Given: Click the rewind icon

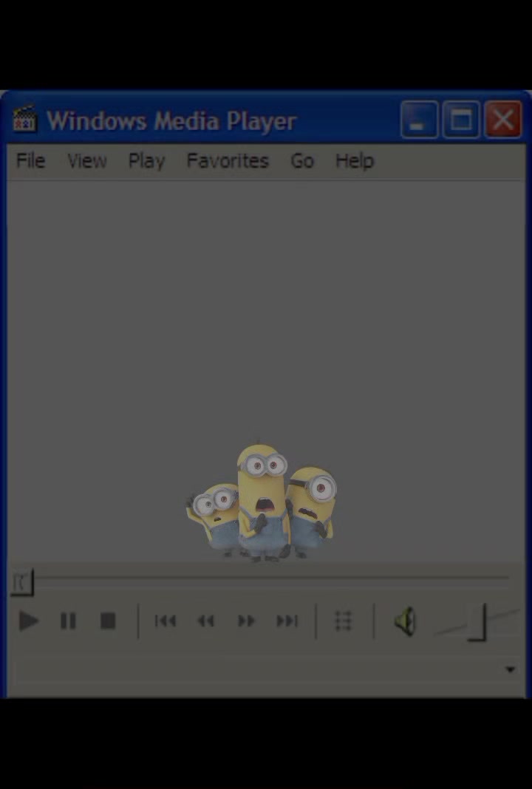Looking at the screenshot, I should [x=206, y=621].
